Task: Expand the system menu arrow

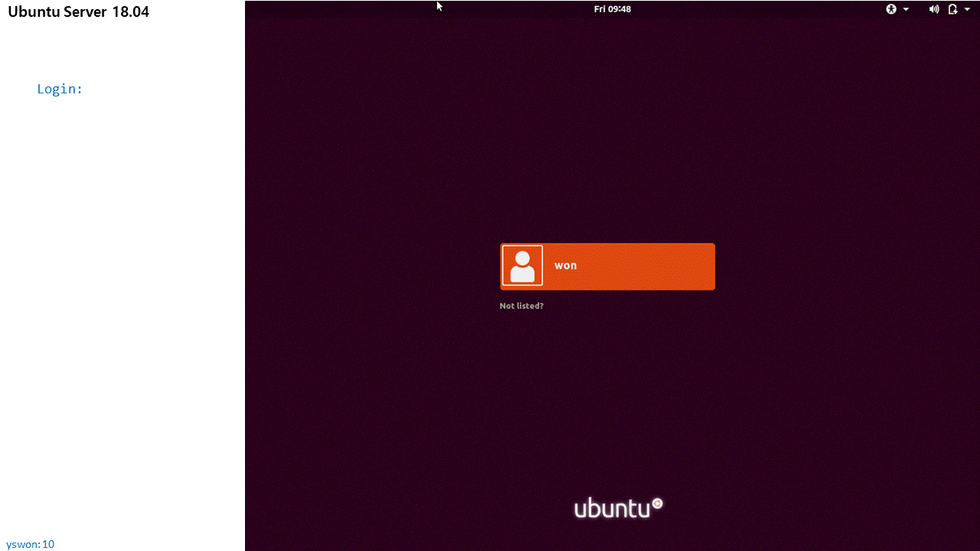Action: (x=968, y=9)
